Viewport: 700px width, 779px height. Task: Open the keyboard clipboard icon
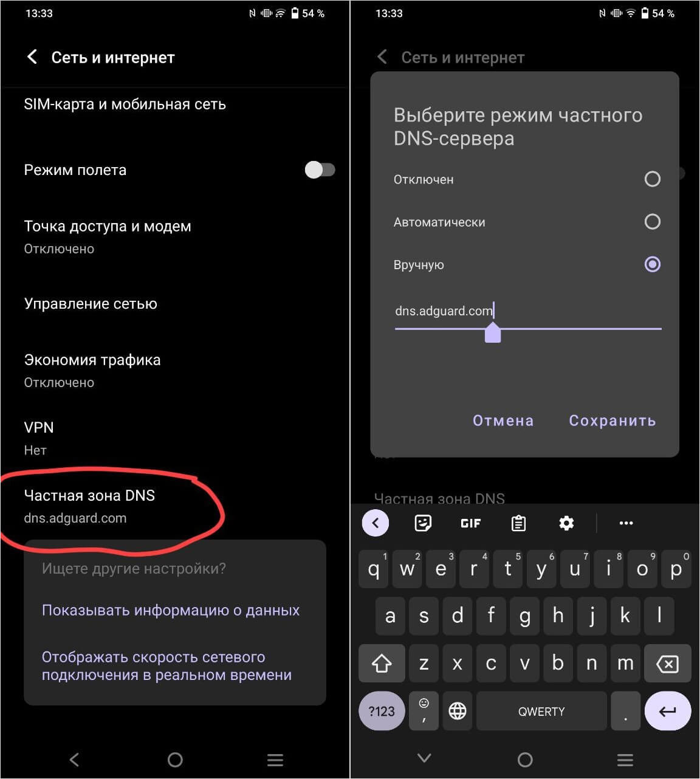[518, 523]
